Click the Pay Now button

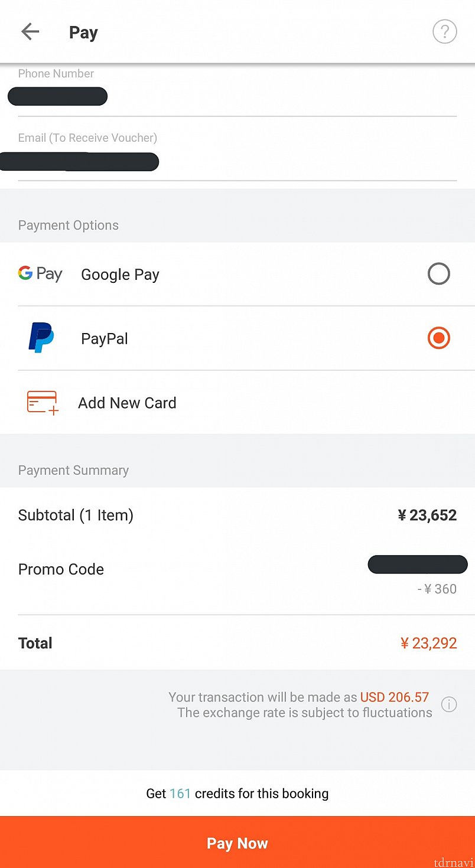coord(237,842)
